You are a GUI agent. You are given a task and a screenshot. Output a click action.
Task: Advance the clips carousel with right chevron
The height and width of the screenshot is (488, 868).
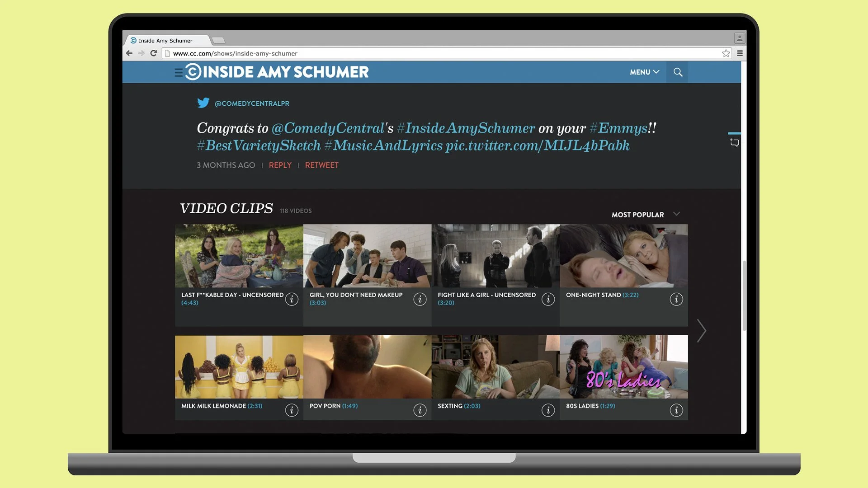(701, 330)
